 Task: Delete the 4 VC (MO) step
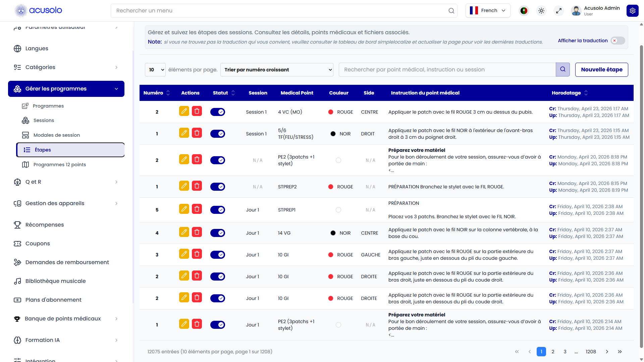click(197, 111)
